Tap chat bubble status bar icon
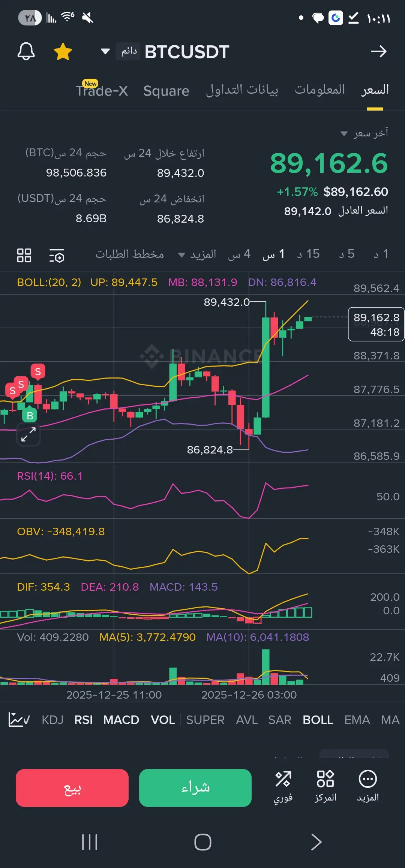The image size is (405, 868). [318, 18]
